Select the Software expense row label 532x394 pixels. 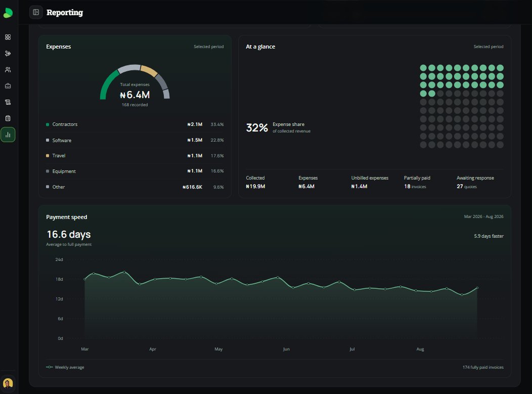click(x=62, y=140)
